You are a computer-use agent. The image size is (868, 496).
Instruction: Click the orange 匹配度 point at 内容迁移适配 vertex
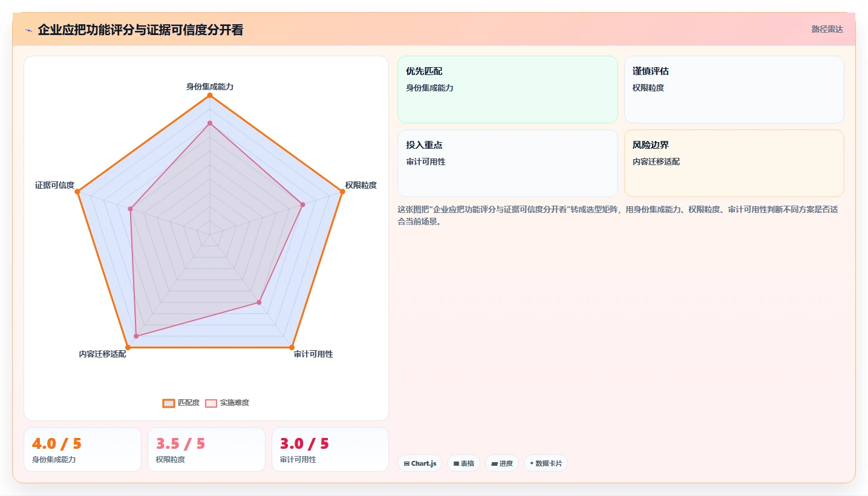click(128, 347)
